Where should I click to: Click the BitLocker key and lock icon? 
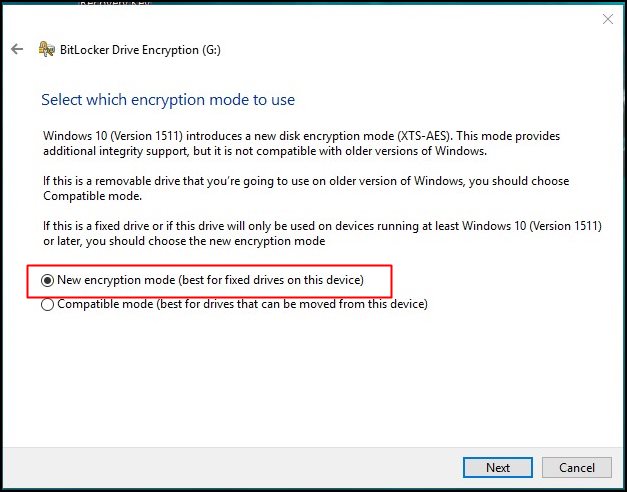[46, 49]
